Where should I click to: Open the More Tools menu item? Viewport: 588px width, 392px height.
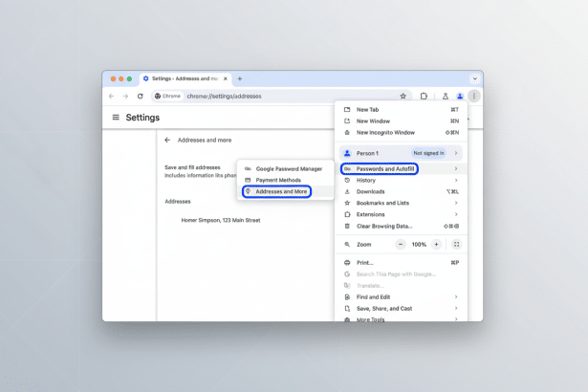[402, 319]
